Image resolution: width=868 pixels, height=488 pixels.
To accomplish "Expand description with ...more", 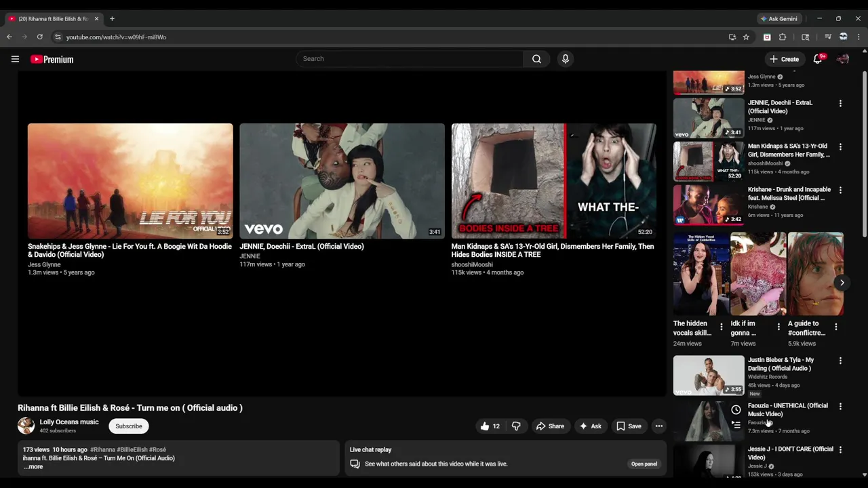I will click(x=33, y=466).
